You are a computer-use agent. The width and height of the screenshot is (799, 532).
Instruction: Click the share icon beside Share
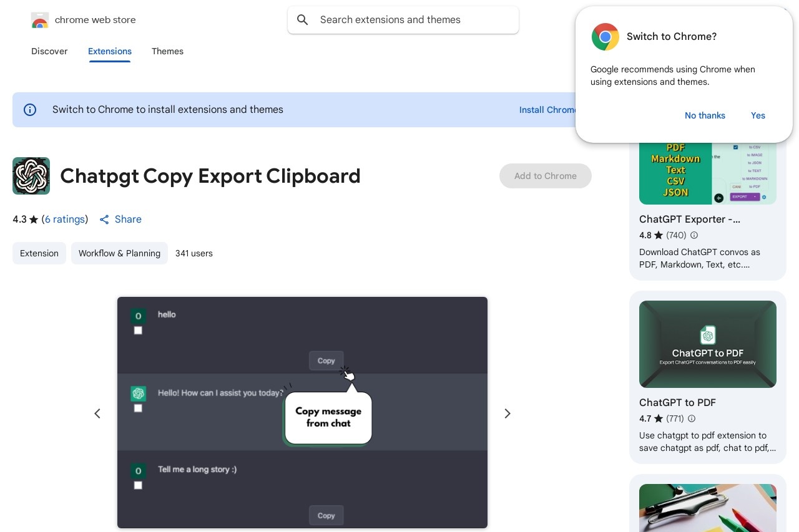click(104, 220)
